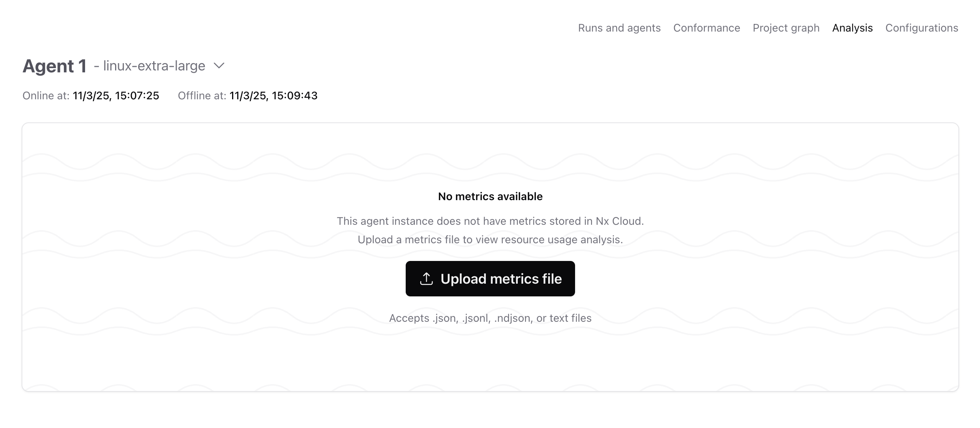Image resolution: width=980 pixels, height=428 pixels.
Task: Click the Upload metrics file button
Action: click(490, 279)
